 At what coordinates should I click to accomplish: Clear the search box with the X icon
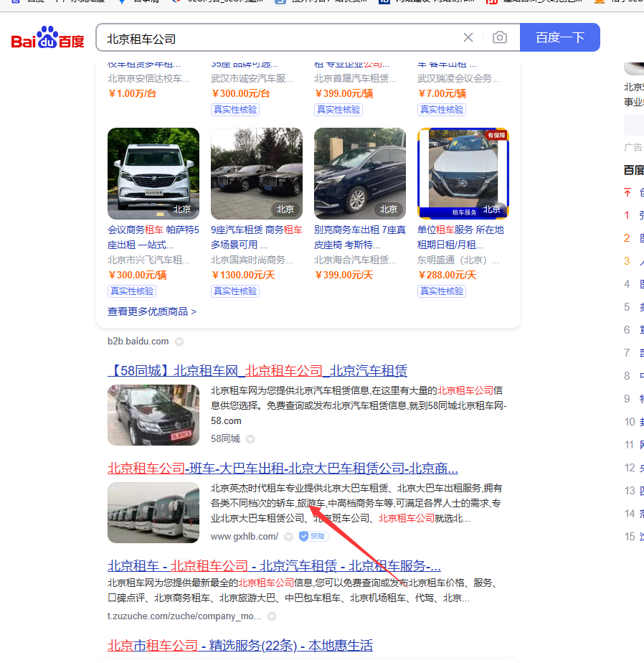pos(468,37)
